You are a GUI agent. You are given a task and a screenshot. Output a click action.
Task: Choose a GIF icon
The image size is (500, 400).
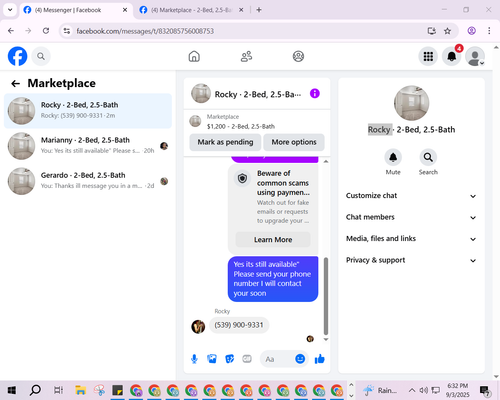click(x=247, y=359)
